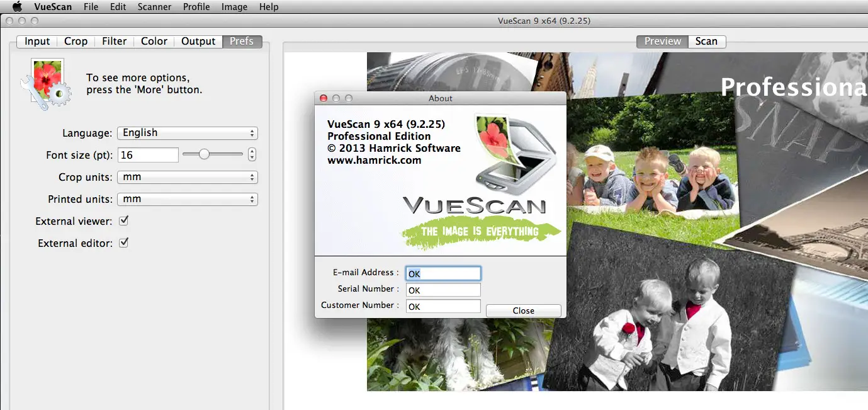Click the 'VueScan 9 x64 (9.2.25)' About heading
This screenshot has height=410, width=868.
[386, 124]
